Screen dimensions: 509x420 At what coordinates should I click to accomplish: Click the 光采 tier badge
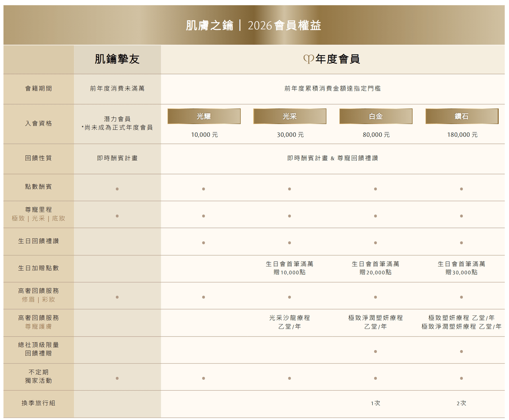(x=290, y=116)
